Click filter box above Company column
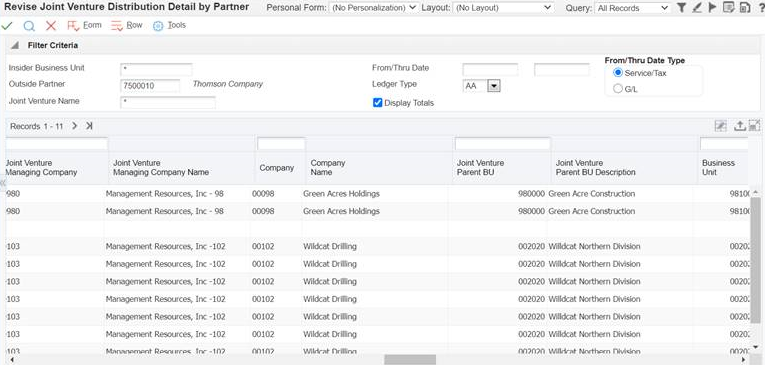 tap(281, 144)
